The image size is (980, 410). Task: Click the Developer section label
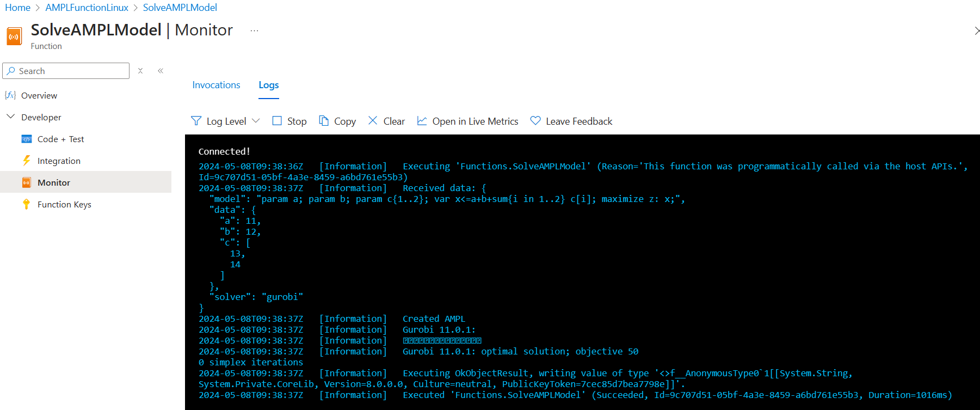tap(41, 117)
